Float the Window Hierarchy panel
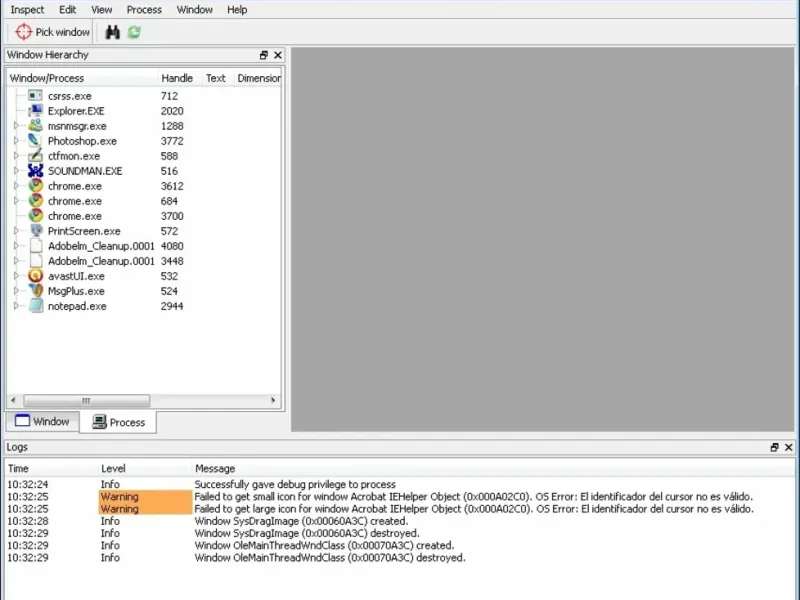 264,55
